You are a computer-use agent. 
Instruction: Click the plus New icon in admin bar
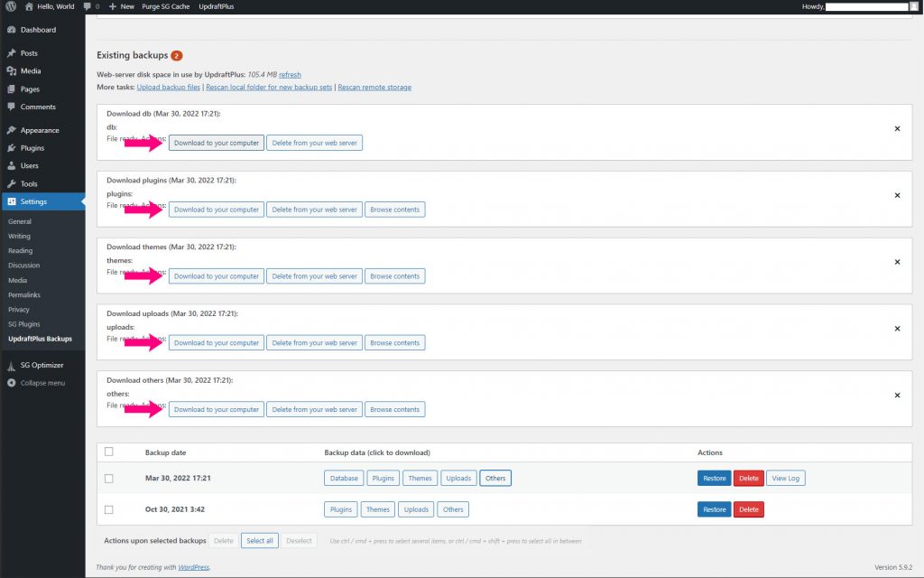113,6
